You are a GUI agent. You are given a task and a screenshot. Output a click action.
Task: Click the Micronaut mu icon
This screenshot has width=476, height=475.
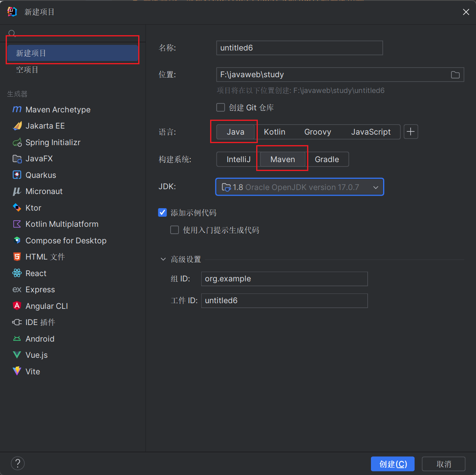coord(17,191)
